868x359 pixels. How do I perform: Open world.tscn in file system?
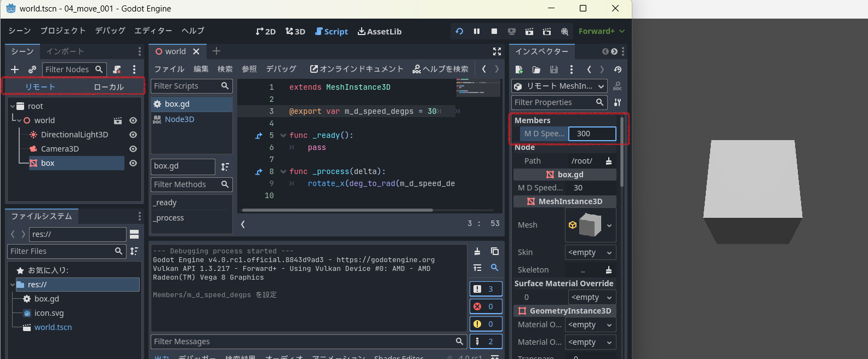53,327
